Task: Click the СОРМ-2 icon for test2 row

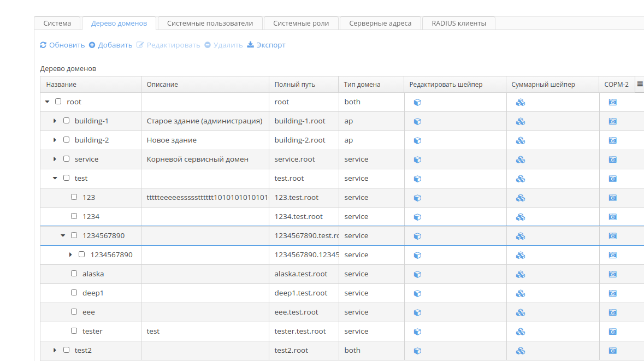Action: tap(612, 351)
